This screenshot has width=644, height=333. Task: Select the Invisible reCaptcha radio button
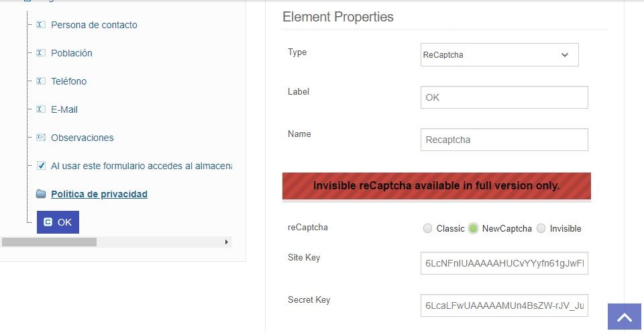coord(541,228)
